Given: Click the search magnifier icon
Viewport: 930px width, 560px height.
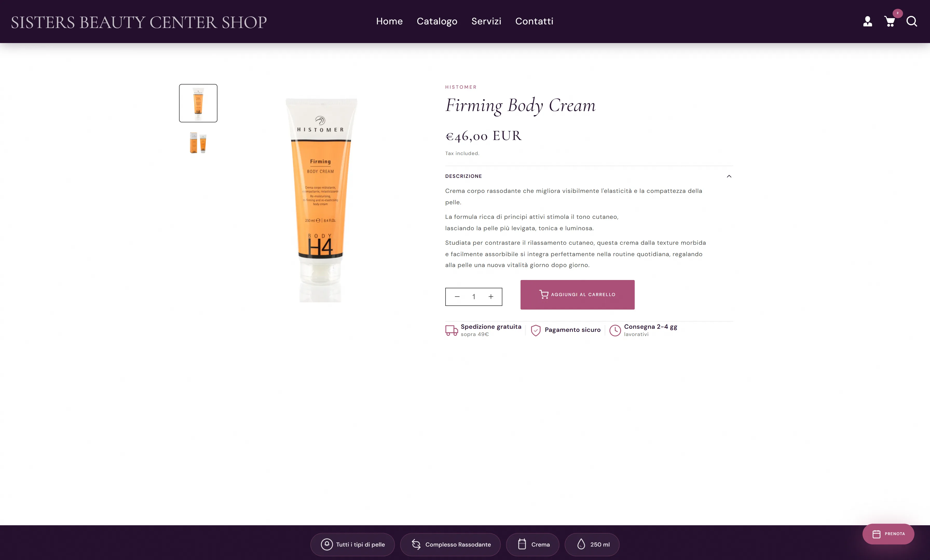Looking at the screenshot, I should click(912, 22).
